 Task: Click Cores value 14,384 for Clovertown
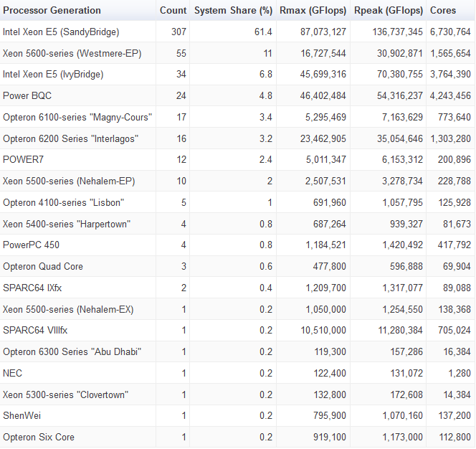coord(457,395)
